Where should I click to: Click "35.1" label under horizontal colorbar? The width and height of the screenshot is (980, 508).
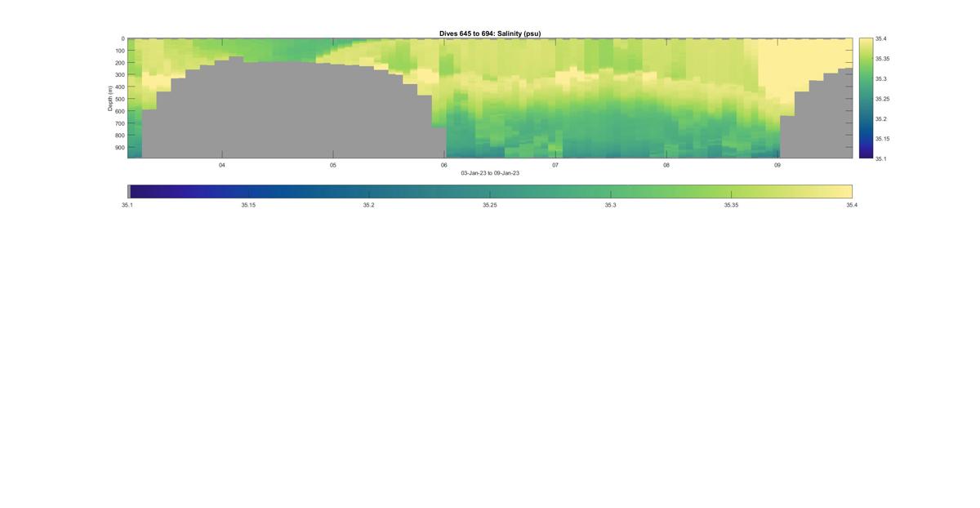pyautogui.click(x=127, y=206)
